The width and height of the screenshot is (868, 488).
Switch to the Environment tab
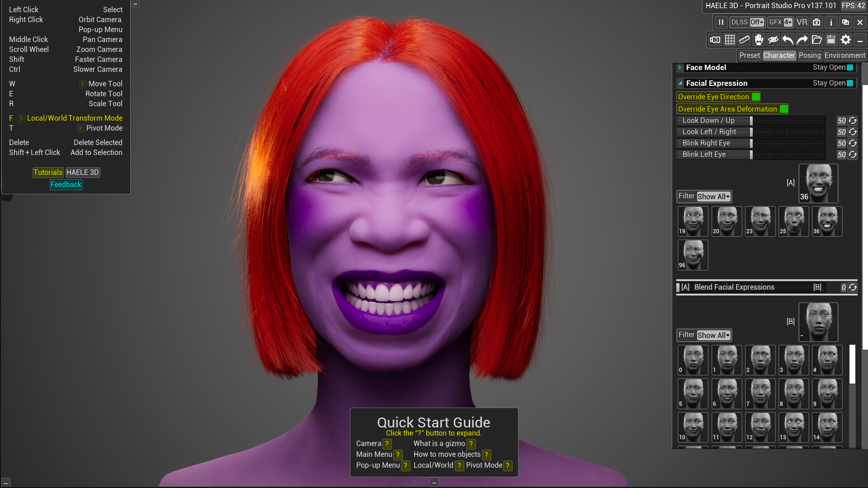(x=844, y=55)
